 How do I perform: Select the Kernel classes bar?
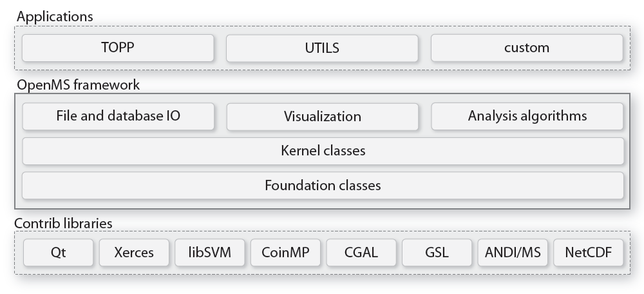point(323,151)
